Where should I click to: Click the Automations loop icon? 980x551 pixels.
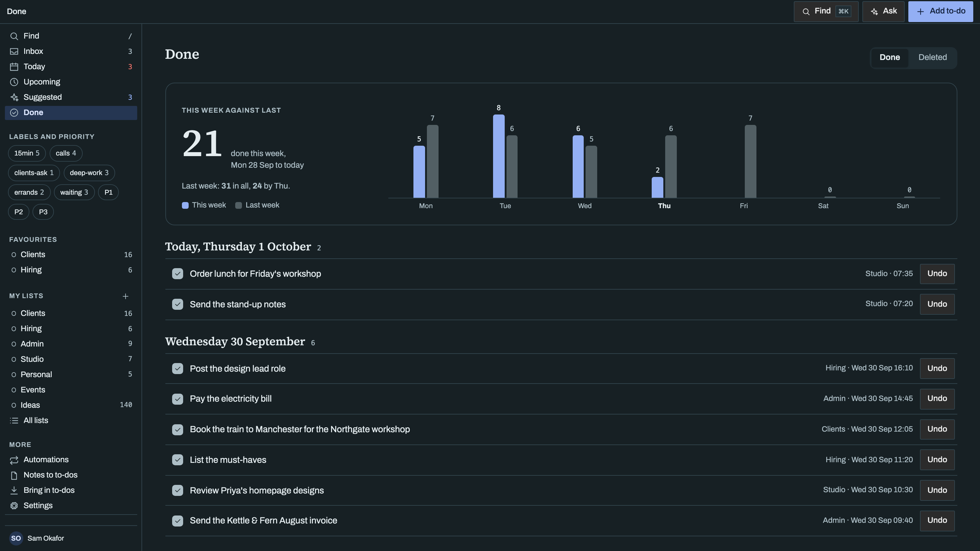click(x=14, y=460)
